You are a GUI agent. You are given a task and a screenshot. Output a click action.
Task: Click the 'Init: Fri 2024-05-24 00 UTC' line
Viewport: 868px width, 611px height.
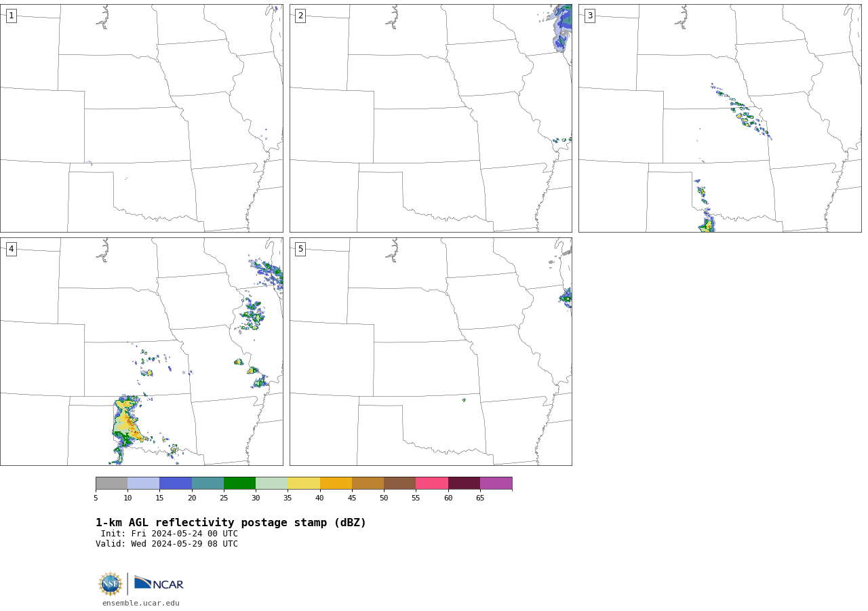point(170,534)
